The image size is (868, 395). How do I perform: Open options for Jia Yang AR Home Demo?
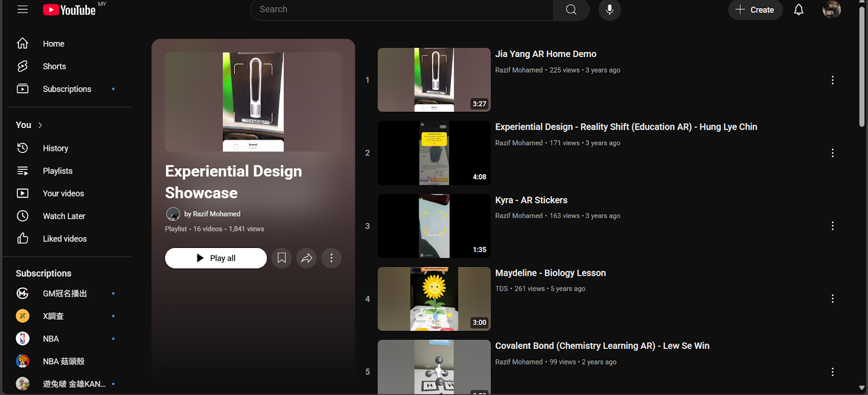coord(832,80)
